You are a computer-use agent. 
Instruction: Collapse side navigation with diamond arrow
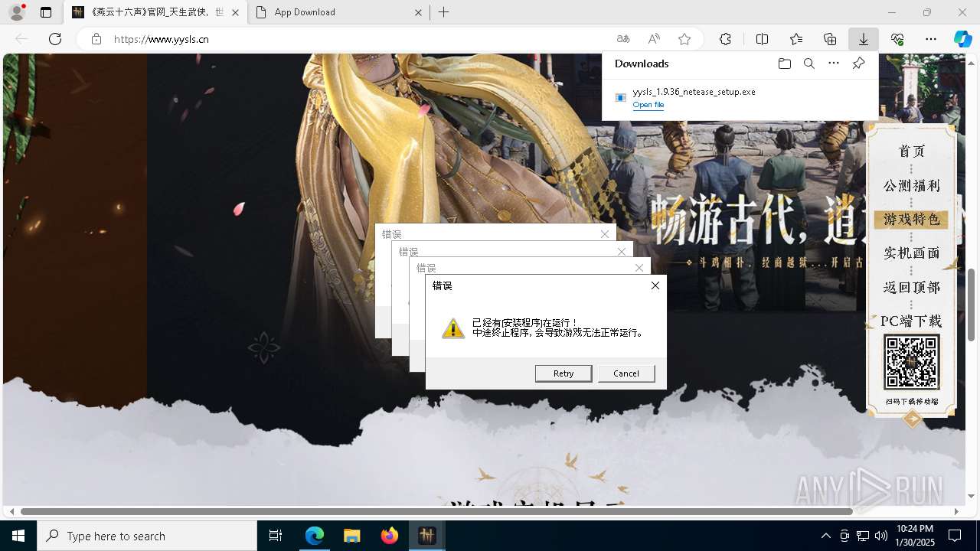tap(912, 419)
